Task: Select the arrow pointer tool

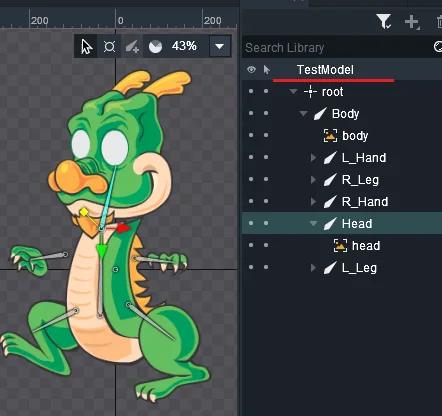Action: tap(86, 46)
